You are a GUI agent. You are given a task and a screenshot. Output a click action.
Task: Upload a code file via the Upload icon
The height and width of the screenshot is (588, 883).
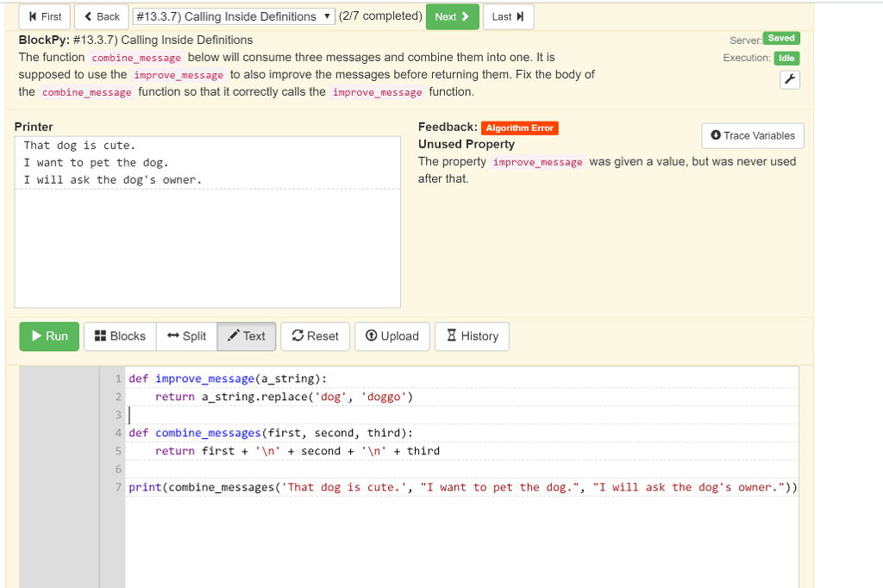(391, 336)
